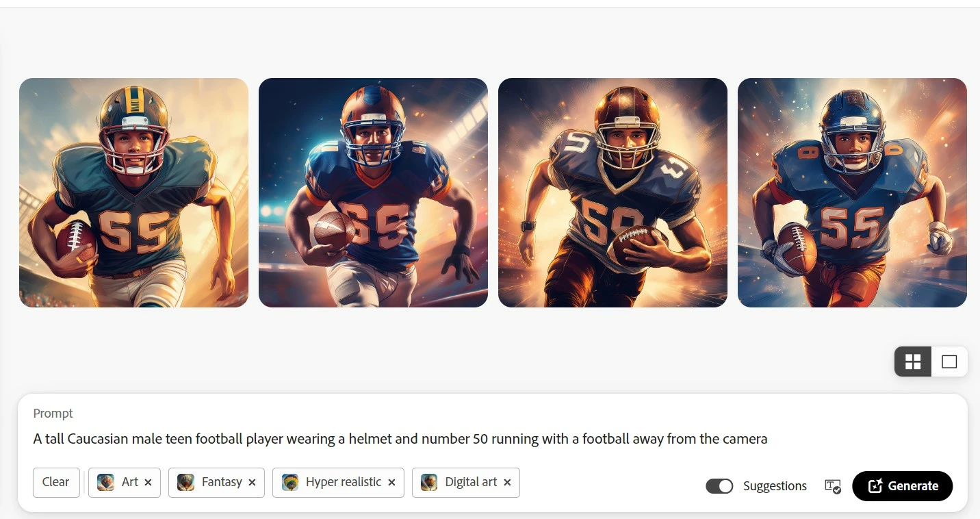Switch to the grid view icon

pos(913,362)
